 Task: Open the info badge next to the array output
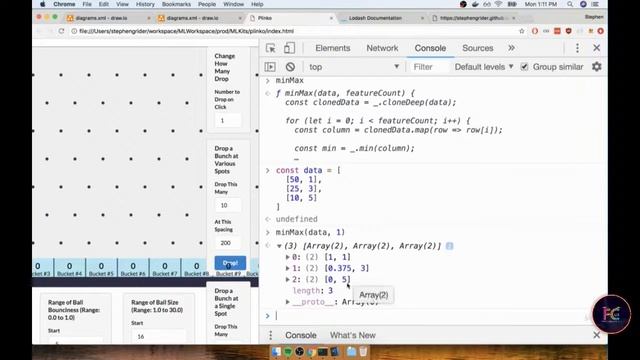(449, 246)
